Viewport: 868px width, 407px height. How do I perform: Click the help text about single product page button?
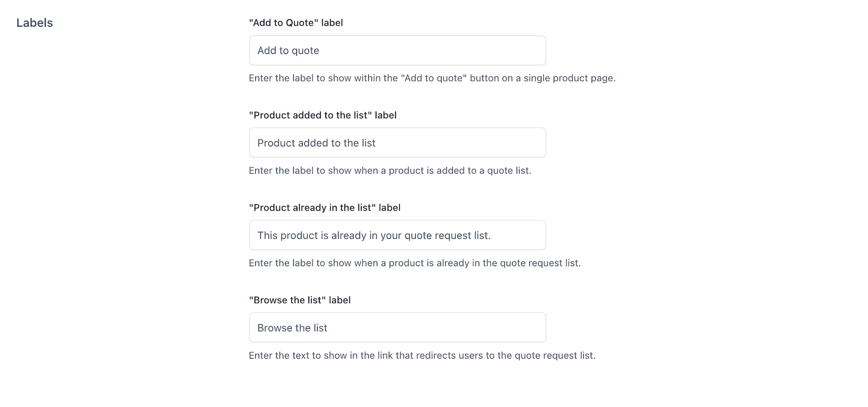tap(432, 78)
